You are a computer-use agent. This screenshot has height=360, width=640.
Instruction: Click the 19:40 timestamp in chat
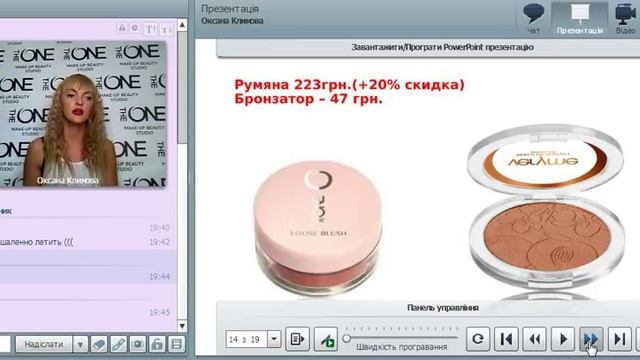point(159,227)
